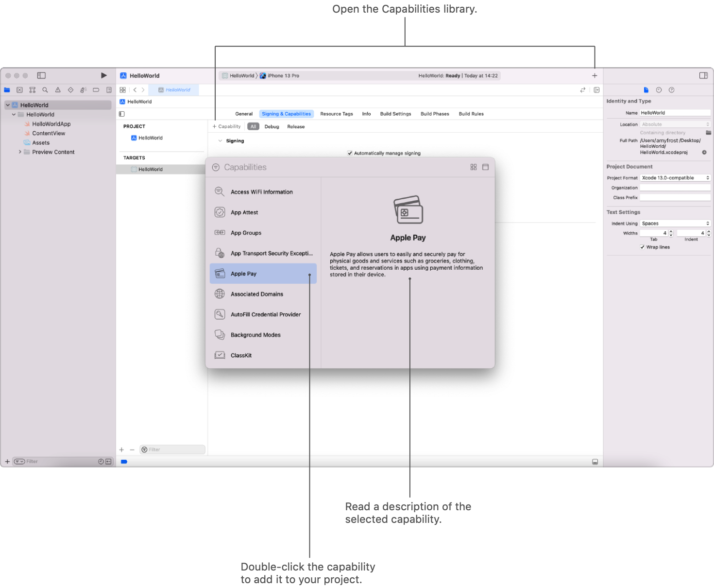
Task: Disable Wrap lines in Text Settings
Action: point(642,247)
